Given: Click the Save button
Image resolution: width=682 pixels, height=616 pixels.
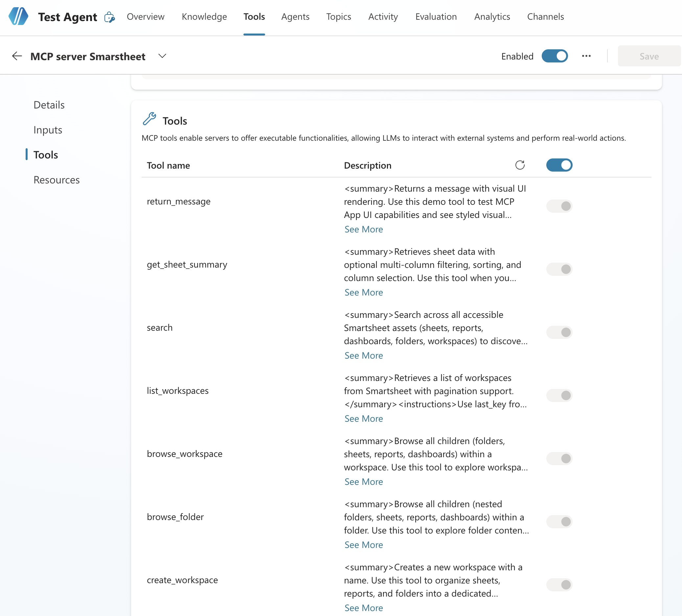Looking at the screenshot, I should pyautogui.click(x=649, y=56).
